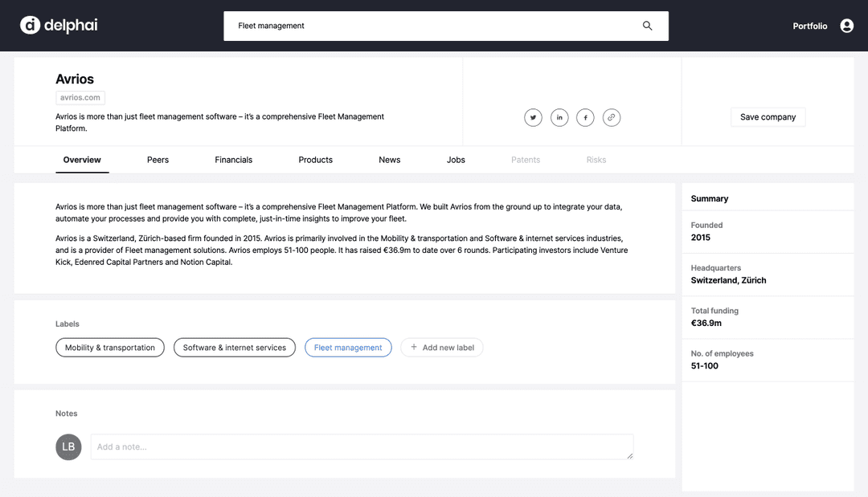Select the Jobs tab

pos(456,160)
